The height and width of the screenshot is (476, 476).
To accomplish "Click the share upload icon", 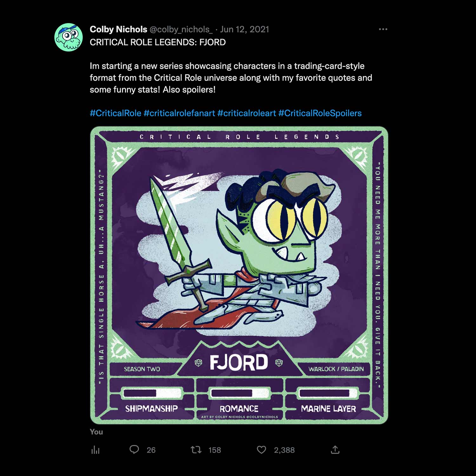I will (335, 450).
